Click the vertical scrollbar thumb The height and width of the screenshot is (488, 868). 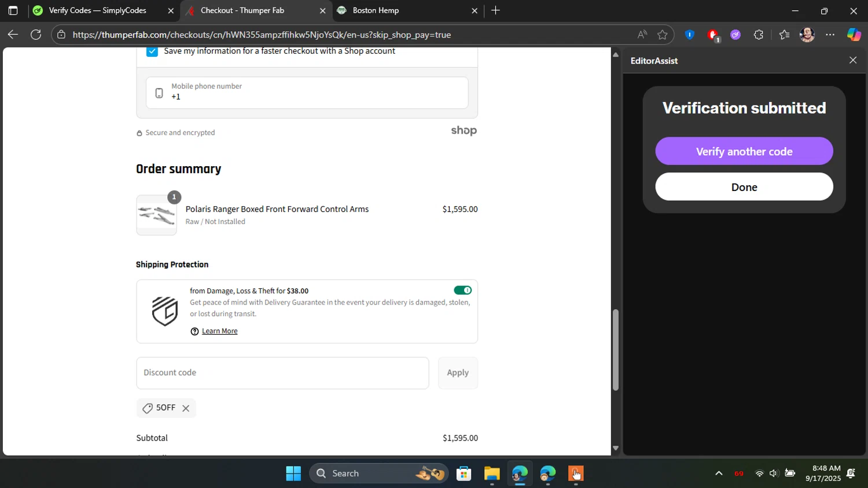[x=616, y=350]
